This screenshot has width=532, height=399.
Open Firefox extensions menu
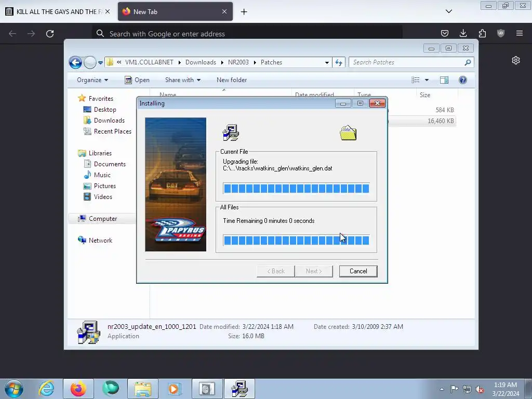click(482, 33)
